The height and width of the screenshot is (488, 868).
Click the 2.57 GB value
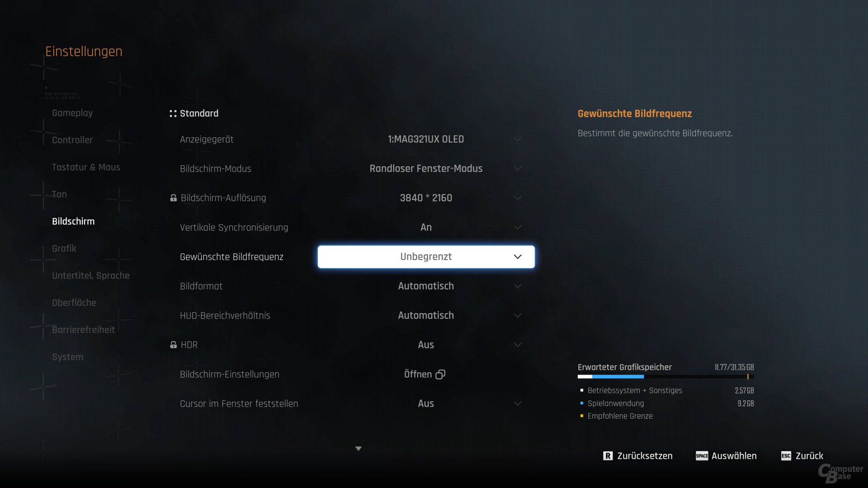(744, 390)
